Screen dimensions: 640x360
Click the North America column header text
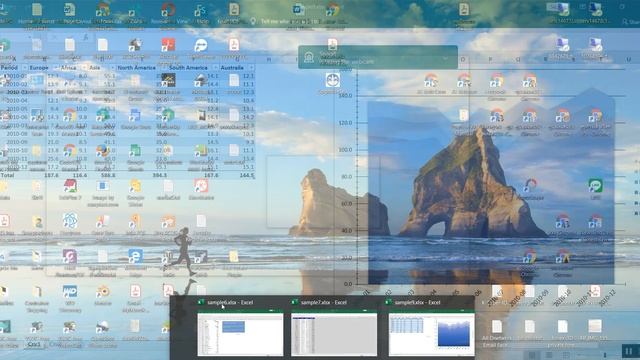(136, 68)
